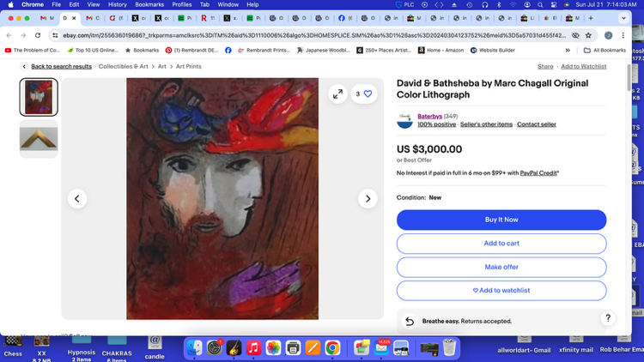644x362 pixels.
Task: Click the Buy It Now button
Action: pos(501,220)
